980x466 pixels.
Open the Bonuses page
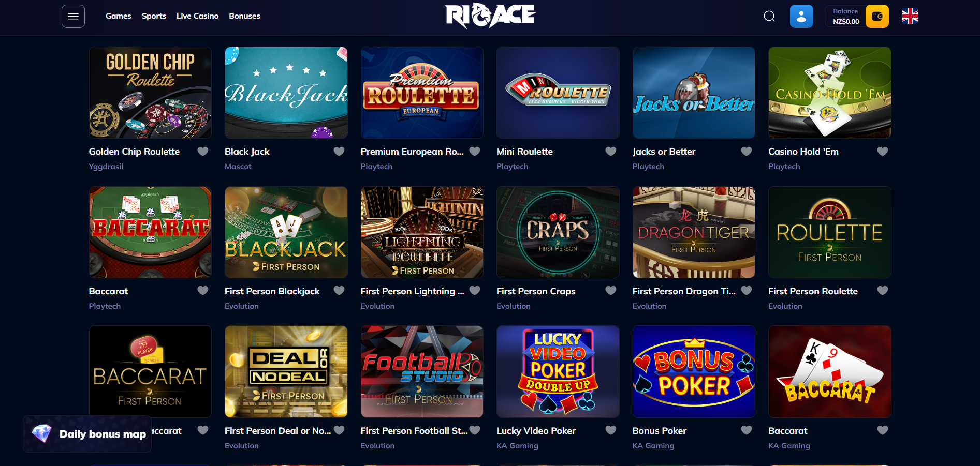[x=244, y=16]
